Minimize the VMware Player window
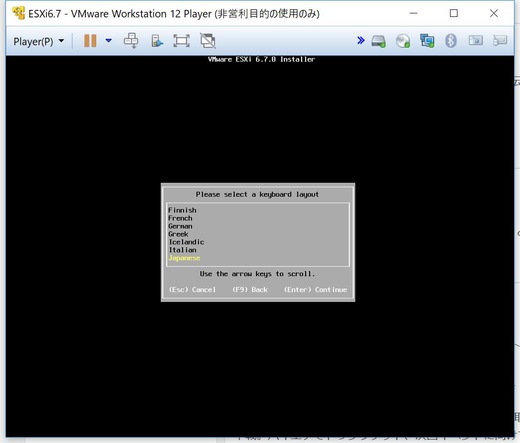 (x=413, y=13)
